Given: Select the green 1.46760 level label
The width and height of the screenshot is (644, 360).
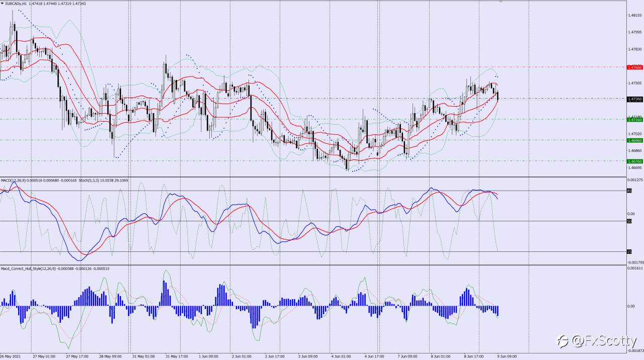Looking at the screenshot, I should click(635, 161).
